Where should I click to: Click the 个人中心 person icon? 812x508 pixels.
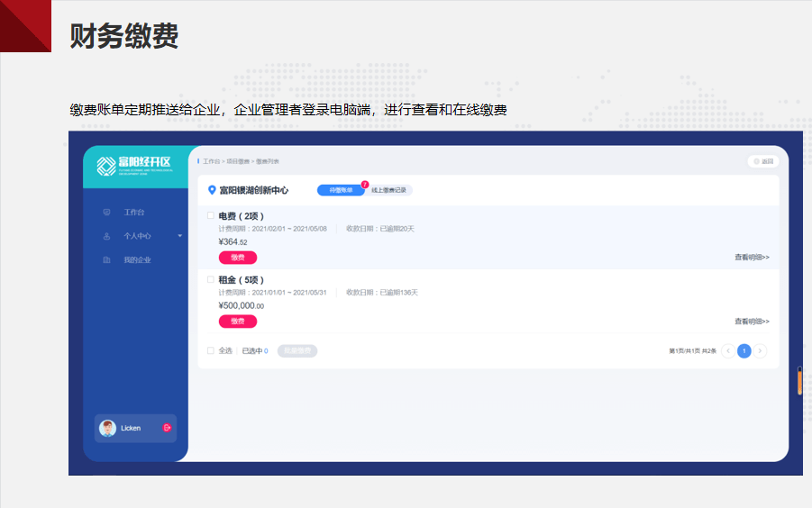[106, 236]
